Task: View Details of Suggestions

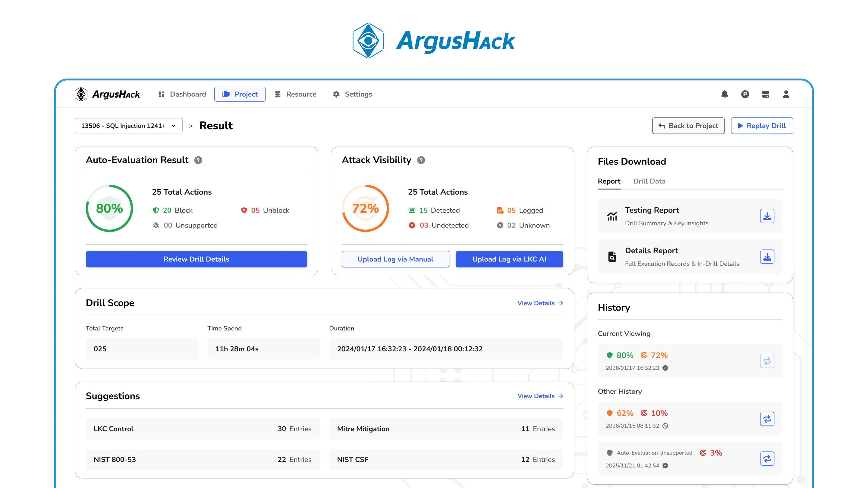Action: pos(540,396)
